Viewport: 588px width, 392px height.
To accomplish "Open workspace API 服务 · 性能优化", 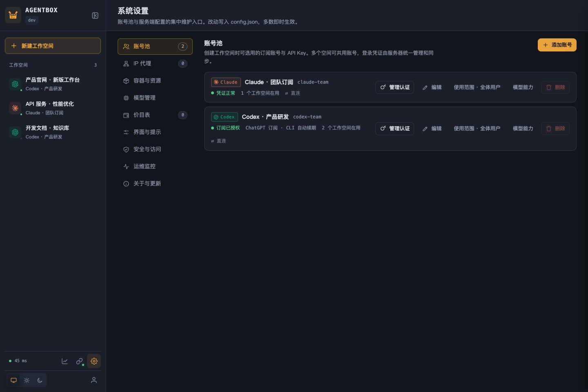I will coord(53,108).
